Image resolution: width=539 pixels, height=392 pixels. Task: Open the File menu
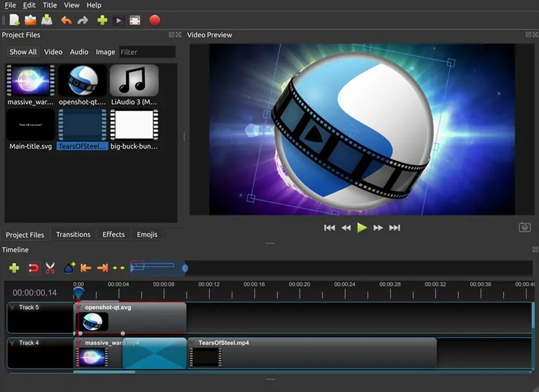click(x=10, y=5)
